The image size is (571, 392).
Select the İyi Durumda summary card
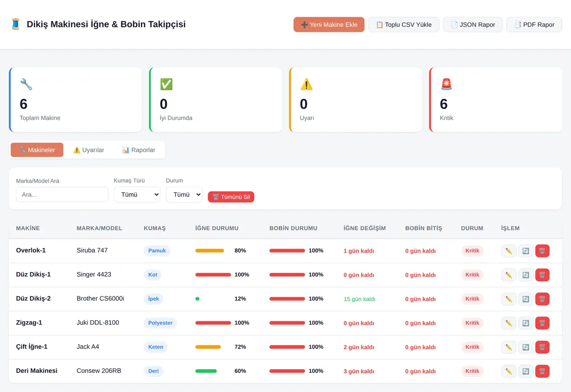pyautogui.click(x=216, y=100)
